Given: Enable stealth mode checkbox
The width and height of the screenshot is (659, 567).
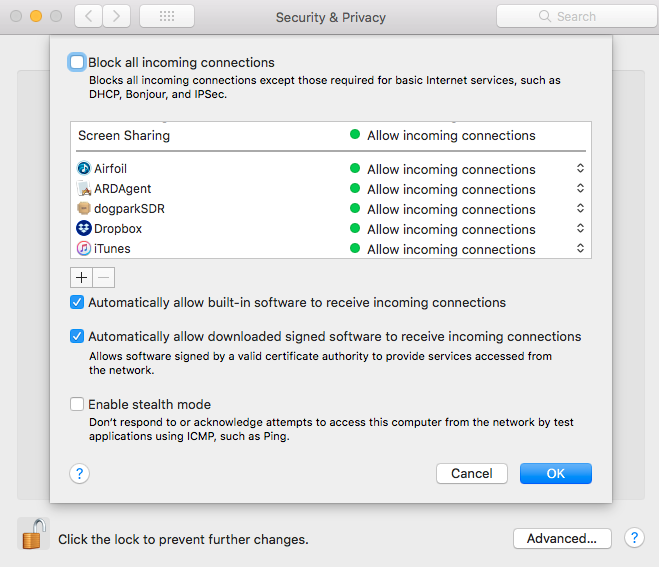Looking at the screenshot, I should point(77,404).
